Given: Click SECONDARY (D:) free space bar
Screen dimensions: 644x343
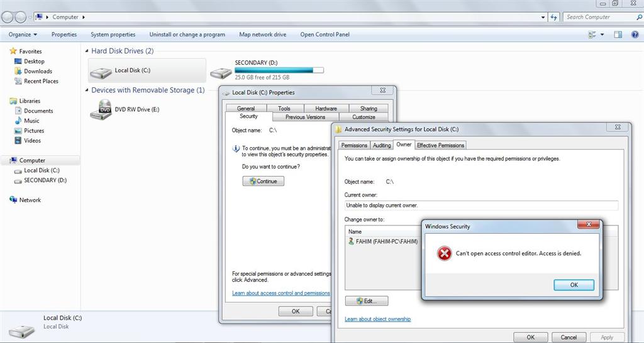Looking at the screenshot, I should coord(279,70).
